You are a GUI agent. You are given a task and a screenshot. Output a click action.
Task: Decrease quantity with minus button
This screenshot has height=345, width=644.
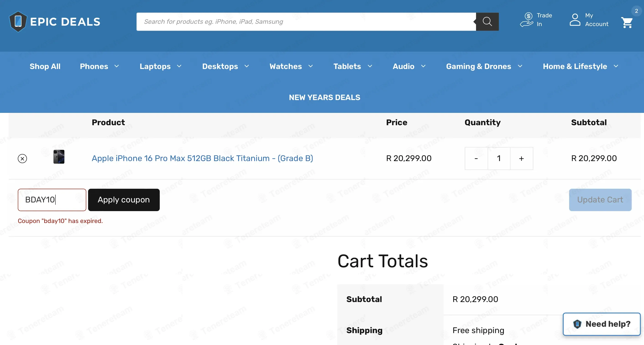(476, 159)
